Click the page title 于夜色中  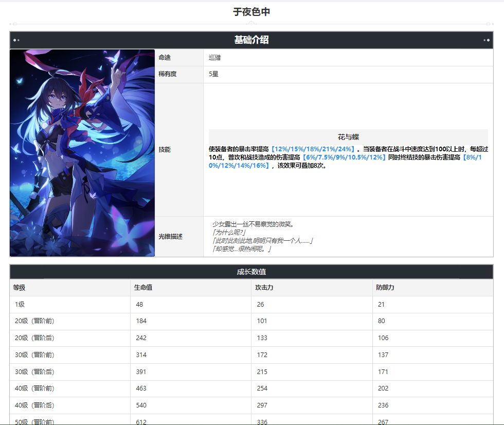click(251, 12)
